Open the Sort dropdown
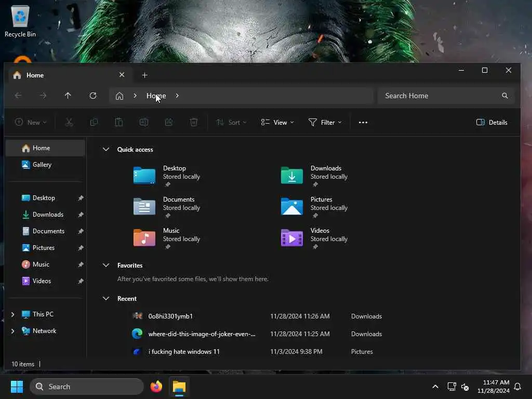Viewport: 532px width, 399px height. [231, 123]
